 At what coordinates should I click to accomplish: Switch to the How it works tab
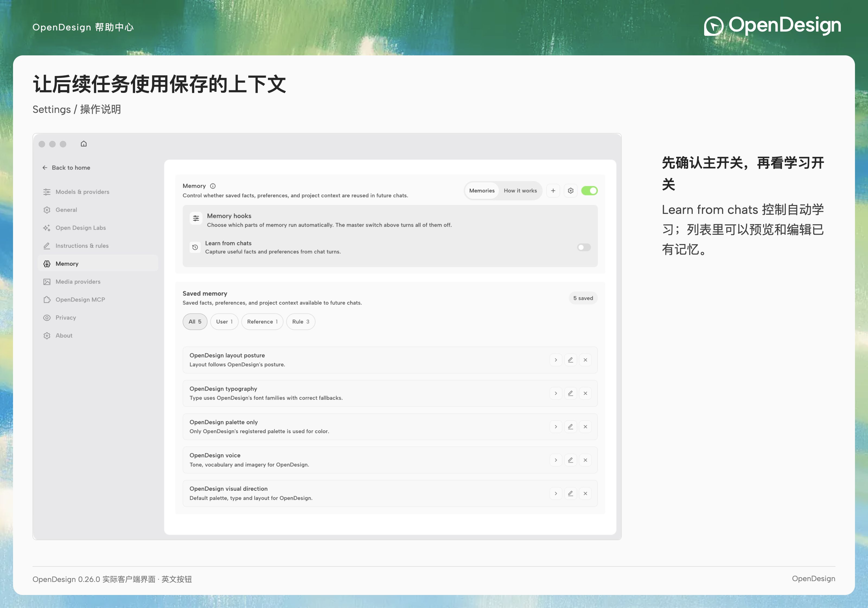point(520,191)
